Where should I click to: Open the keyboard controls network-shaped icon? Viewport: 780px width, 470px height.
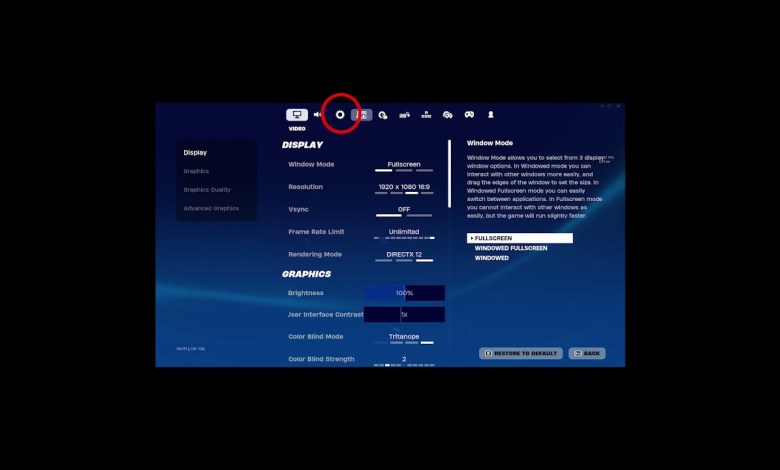[426, 115]
